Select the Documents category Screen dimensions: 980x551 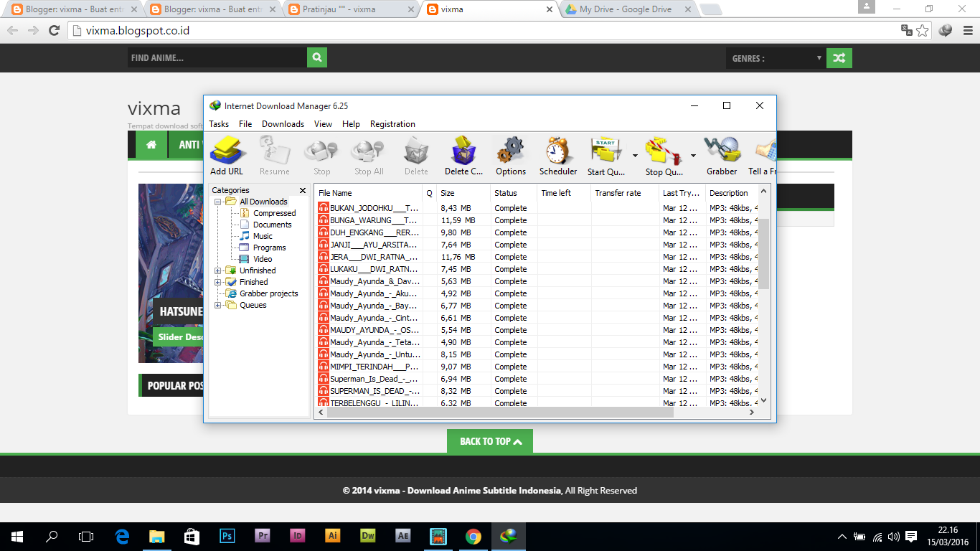point(272,225)
